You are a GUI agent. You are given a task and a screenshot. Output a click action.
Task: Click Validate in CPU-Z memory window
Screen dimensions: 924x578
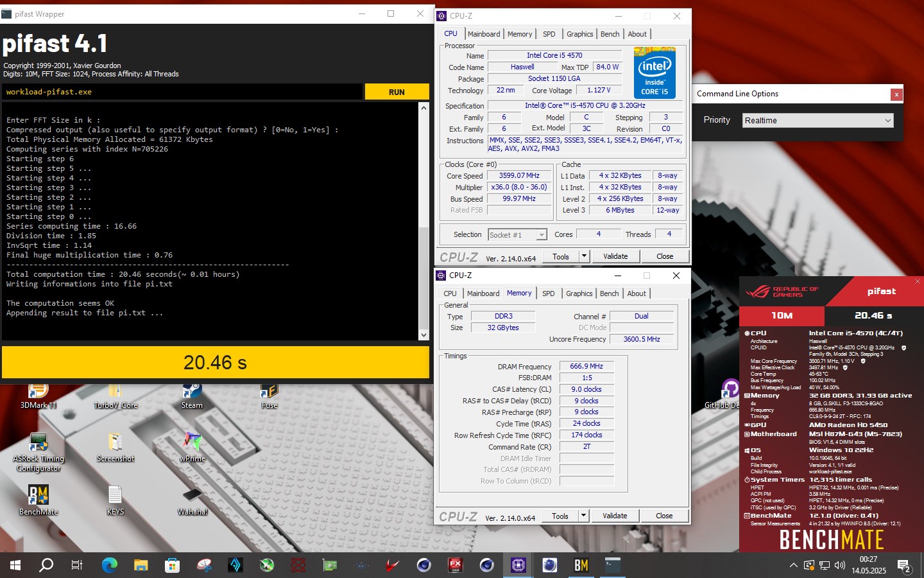tap(615, 516)
